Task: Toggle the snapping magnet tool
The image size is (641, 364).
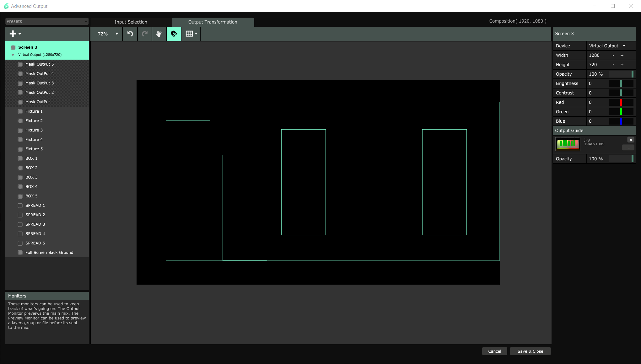Action: tap(174, 34)
